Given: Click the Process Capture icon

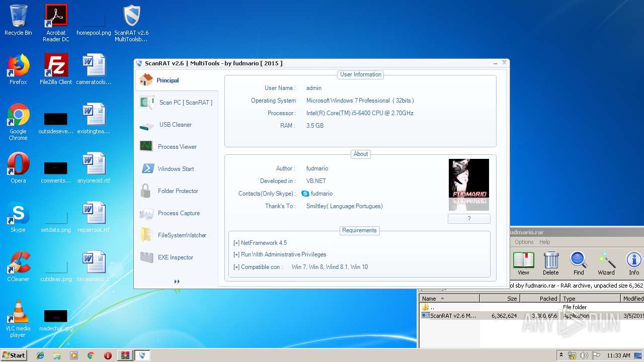Looking at the screenshot, I should pyautogui.click(x=146, y=213).
